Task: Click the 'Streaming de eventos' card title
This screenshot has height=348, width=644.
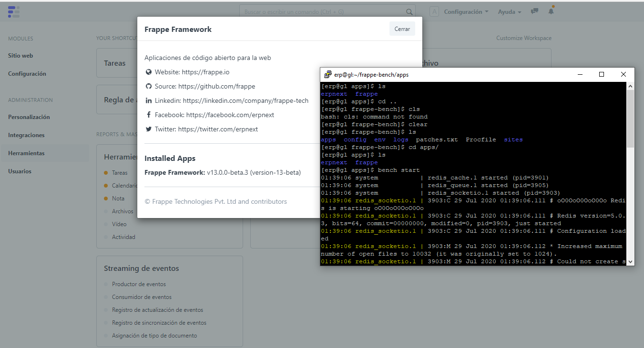Action: tap(142, 268)
